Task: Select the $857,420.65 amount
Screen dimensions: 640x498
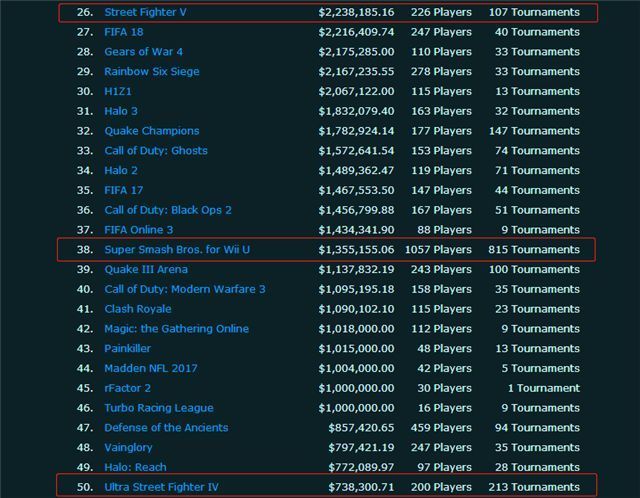Action: pos(361,428)
